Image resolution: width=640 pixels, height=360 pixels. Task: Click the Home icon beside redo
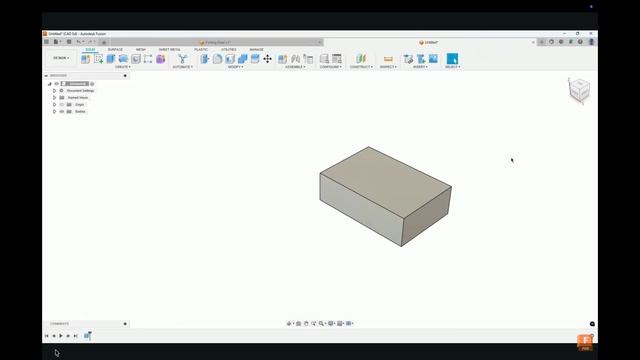(x=104, y=42)
